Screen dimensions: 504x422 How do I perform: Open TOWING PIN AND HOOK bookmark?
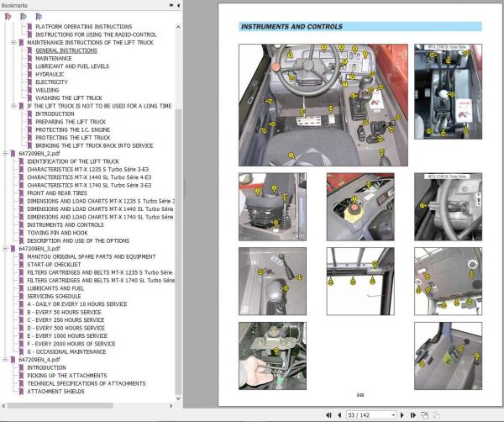click(57, 233)
